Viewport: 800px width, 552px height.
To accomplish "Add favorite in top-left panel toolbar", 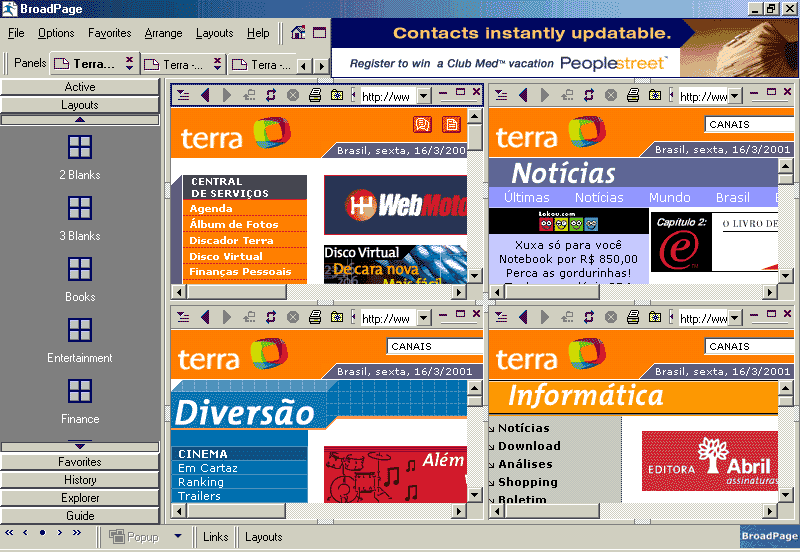I will (337, 95).
